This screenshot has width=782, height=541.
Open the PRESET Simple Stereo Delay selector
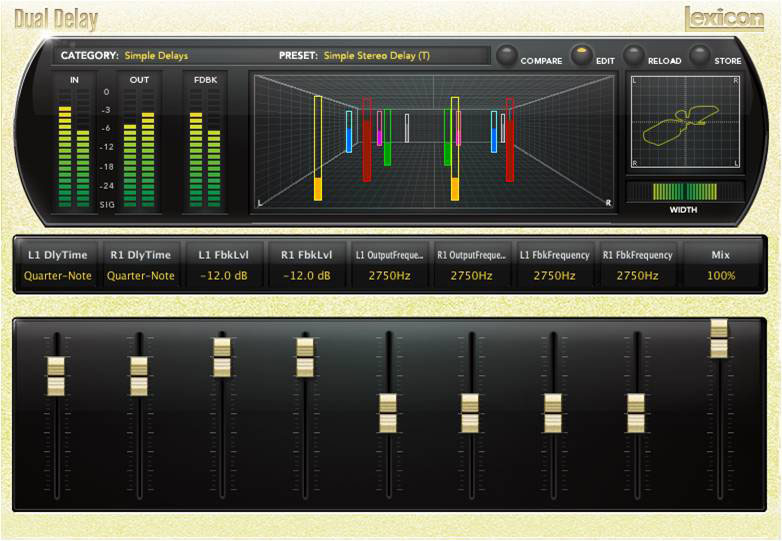pos(377,56)
